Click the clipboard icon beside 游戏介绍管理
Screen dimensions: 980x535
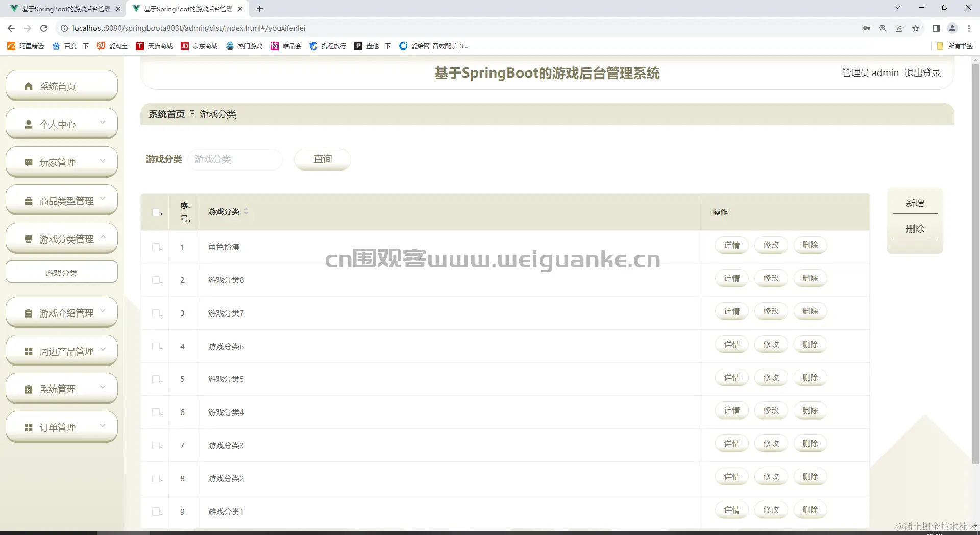pos(29,313)
